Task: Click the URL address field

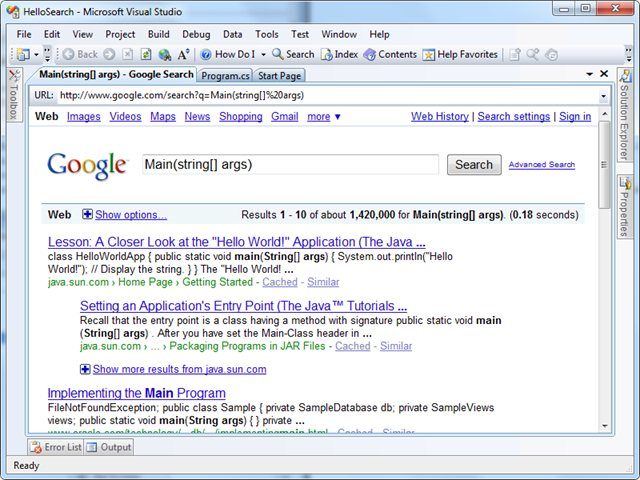Action: coord(328,96)
